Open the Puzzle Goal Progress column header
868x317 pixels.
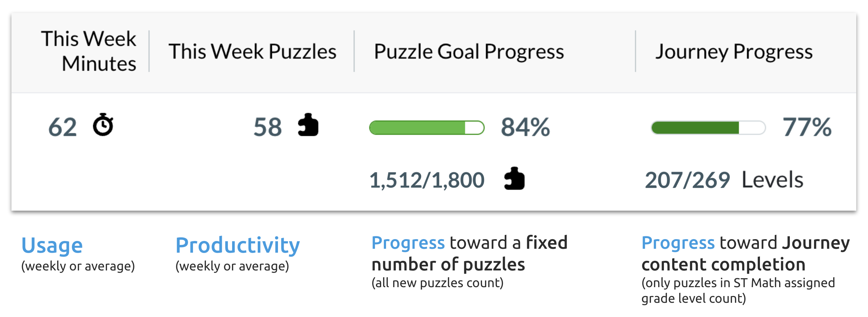coord(469,52)
